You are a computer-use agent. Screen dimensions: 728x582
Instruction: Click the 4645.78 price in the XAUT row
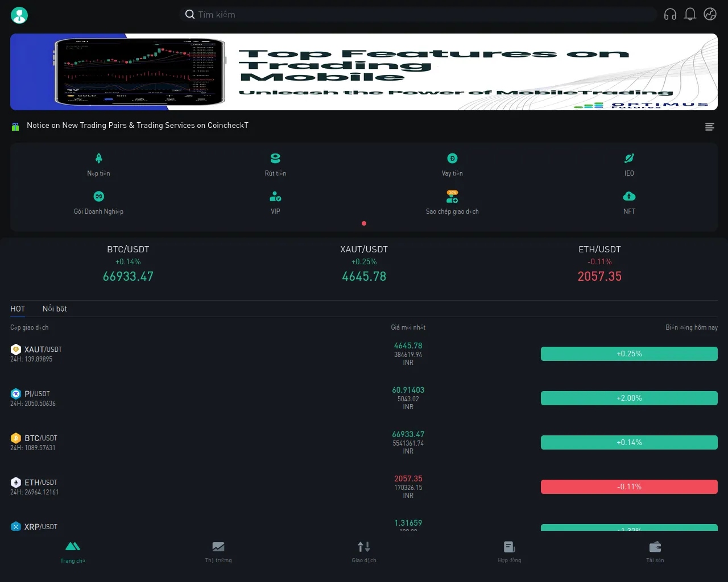[x=408, y=346]
